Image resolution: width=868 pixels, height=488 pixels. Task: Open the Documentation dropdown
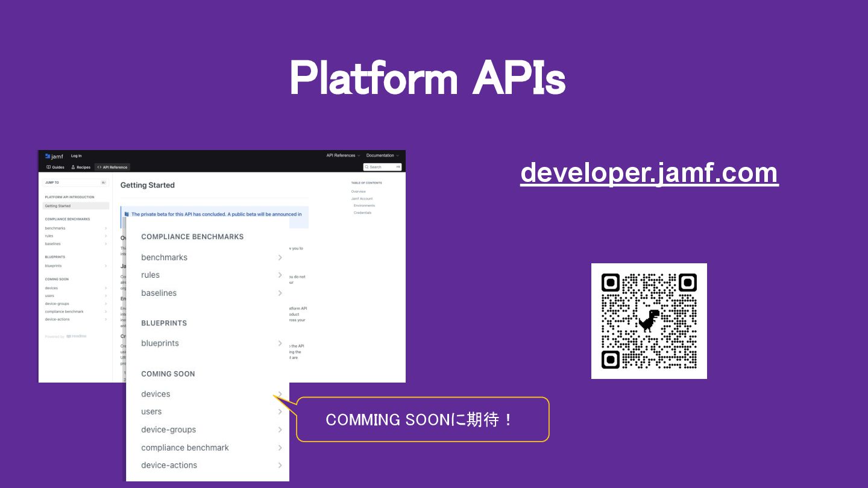pyautogui.click(x=383, y=155)
